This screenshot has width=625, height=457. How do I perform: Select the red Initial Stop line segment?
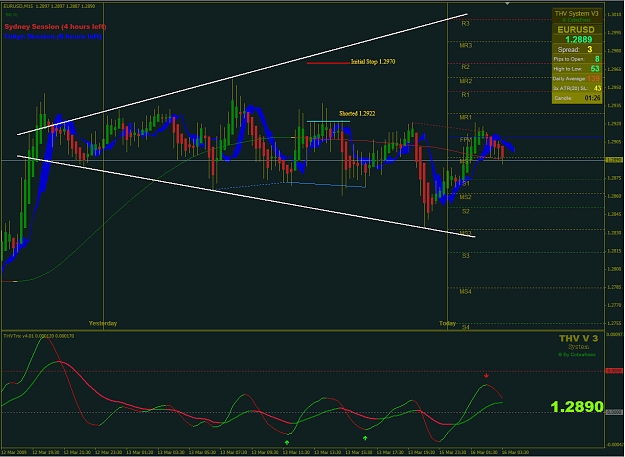pos(328,63)
